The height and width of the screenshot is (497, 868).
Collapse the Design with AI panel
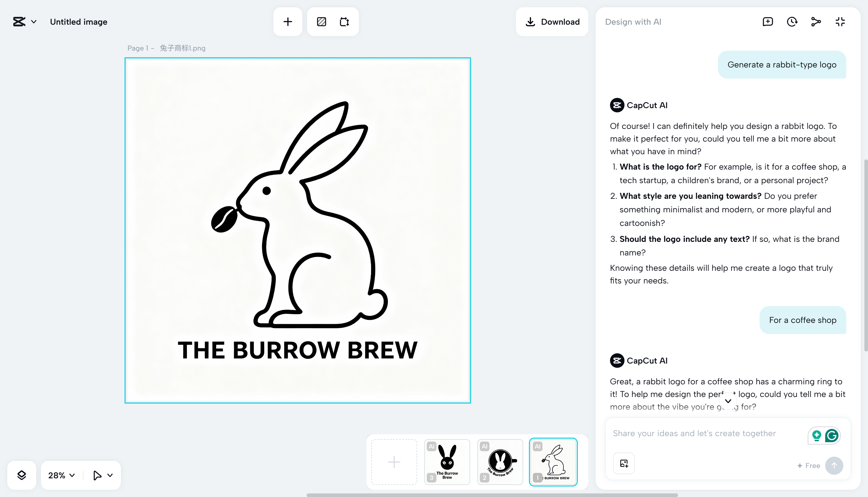click(x=840, y=21)
